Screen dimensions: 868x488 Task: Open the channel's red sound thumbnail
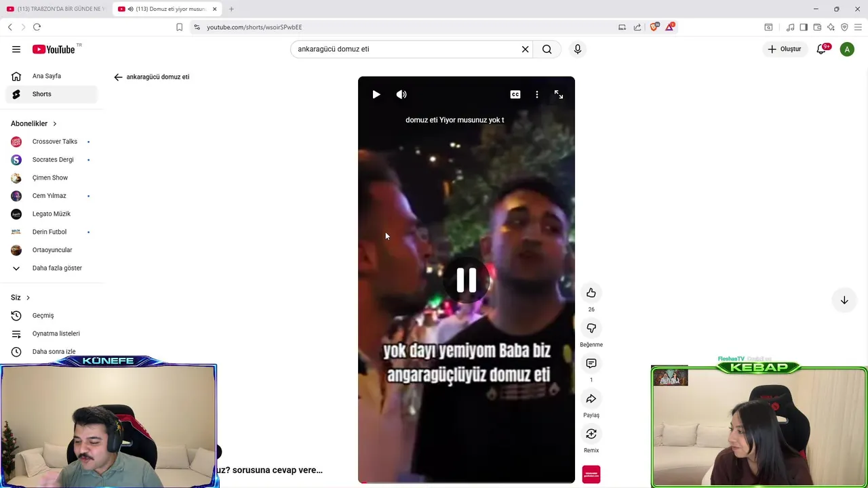(x=591, y=474)
